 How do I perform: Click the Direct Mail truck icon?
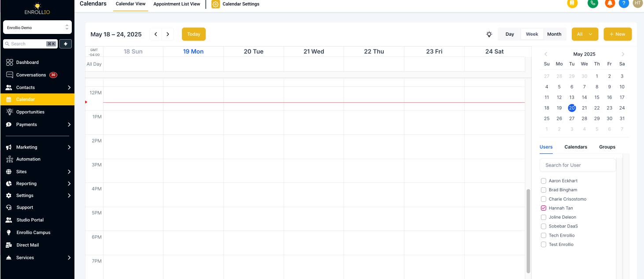click(9, 245)
